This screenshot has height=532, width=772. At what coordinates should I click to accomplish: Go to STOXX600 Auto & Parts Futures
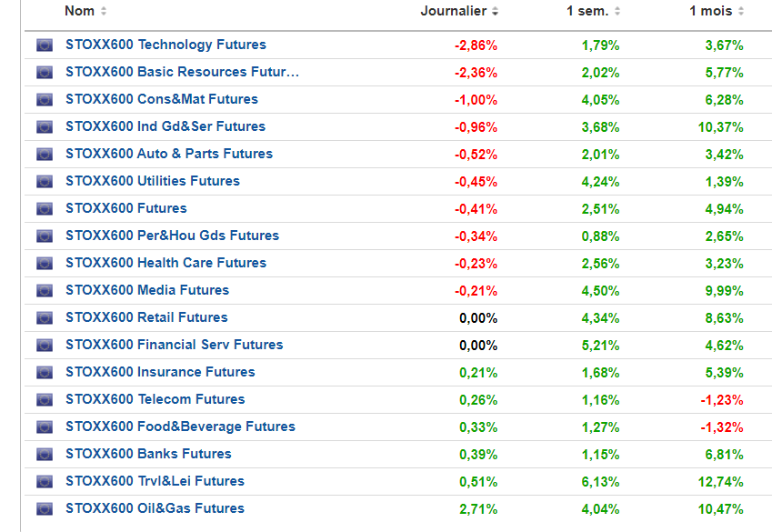tap(169, 154)
